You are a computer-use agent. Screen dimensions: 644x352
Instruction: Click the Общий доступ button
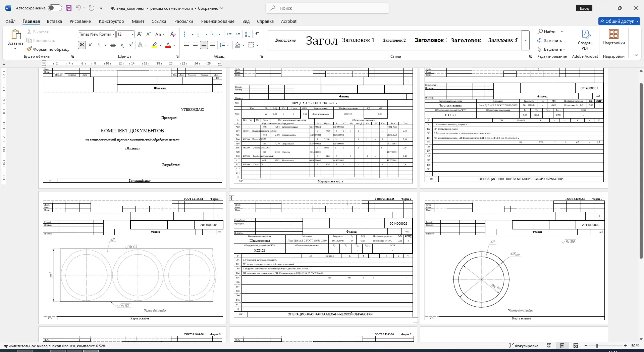[619, 21]
